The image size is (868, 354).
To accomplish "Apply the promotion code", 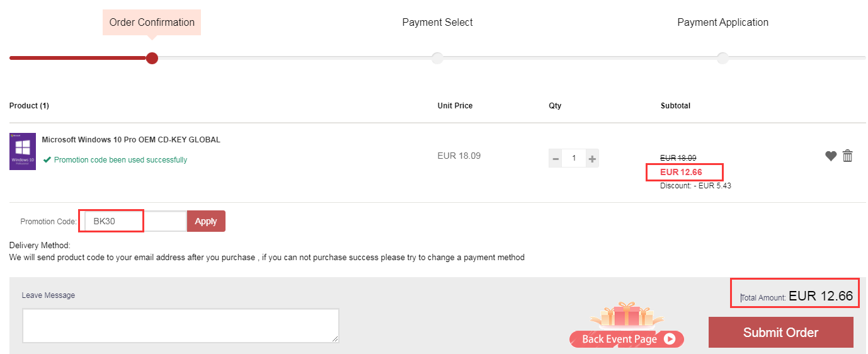I will (x=206, y=221).
